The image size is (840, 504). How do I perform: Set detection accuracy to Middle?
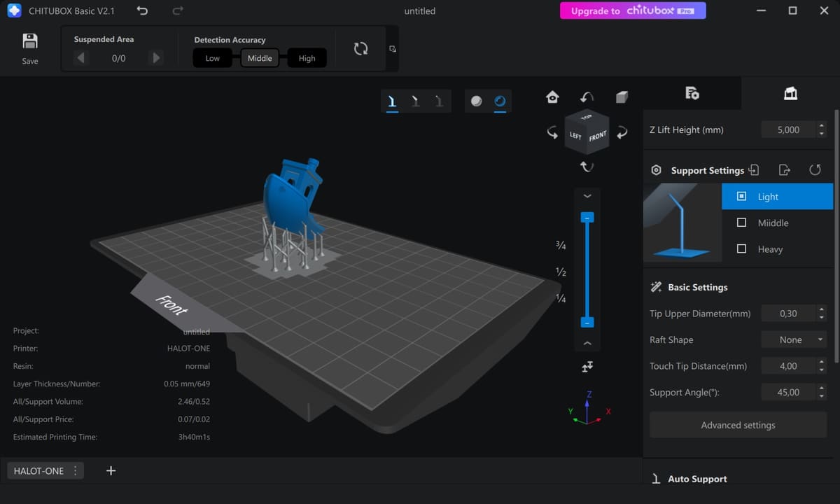point(260,58)
